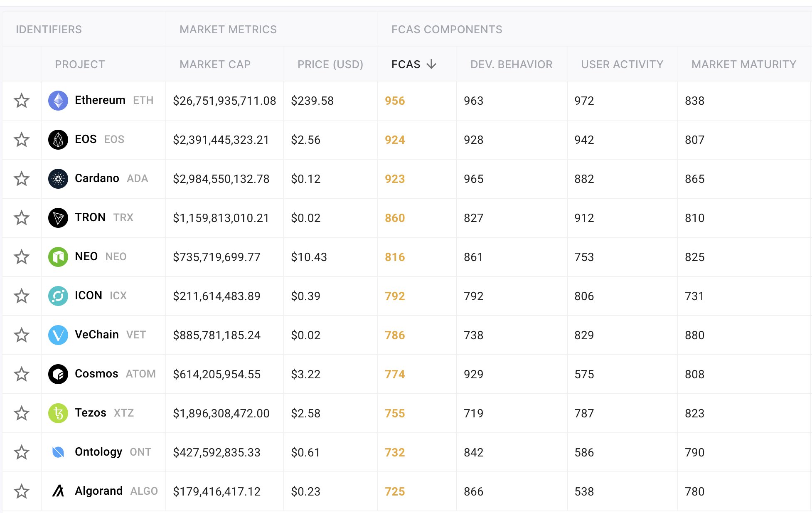Click the FCAS sort arrow icon
Viewport: 812px width, 513px height.
pos(432,64)
